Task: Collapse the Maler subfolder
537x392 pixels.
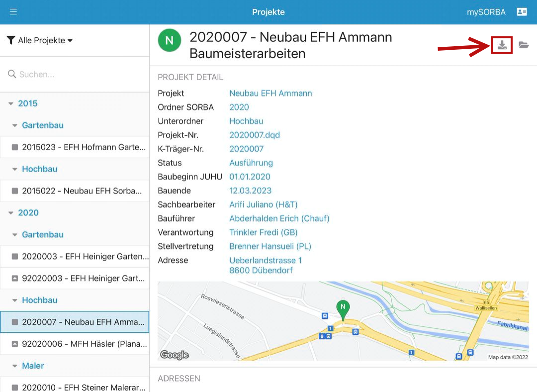Action: (15, 366)
